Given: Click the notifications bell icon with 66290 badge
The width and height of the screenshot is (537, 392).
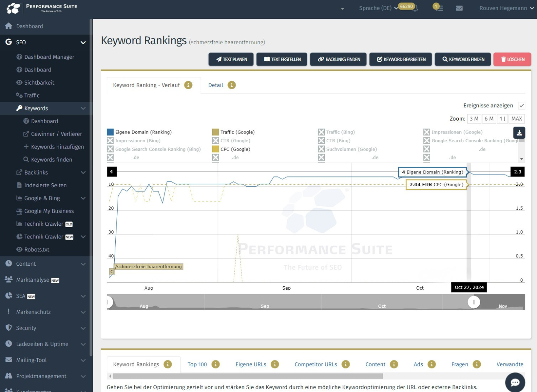Looking at the screenshot, I should point(415,8).
